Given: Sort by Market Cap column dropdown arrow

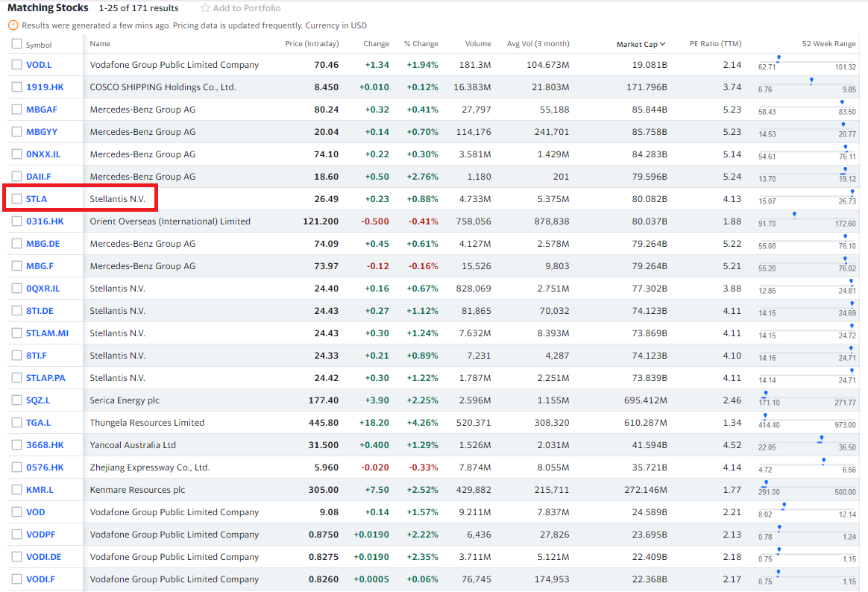Looking at the screenshot, I should [x=663, y=44].
